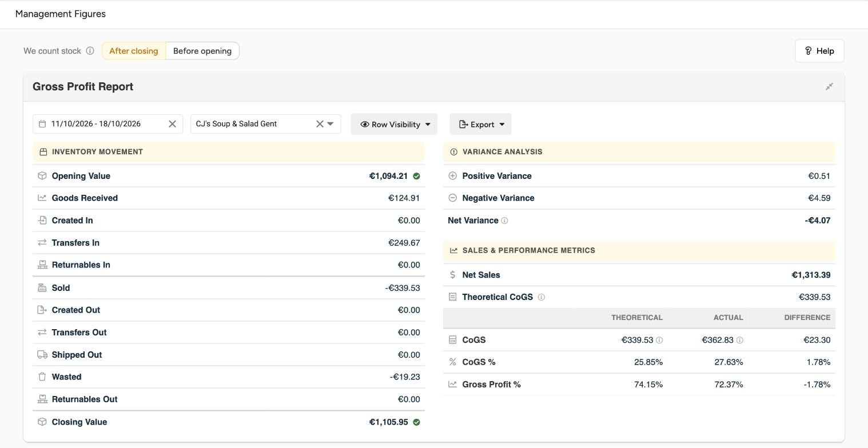Viewport: 868px width, 448px height.
Task: Click the Gross Profit Report heading
Action: click(x=83, y=87)
